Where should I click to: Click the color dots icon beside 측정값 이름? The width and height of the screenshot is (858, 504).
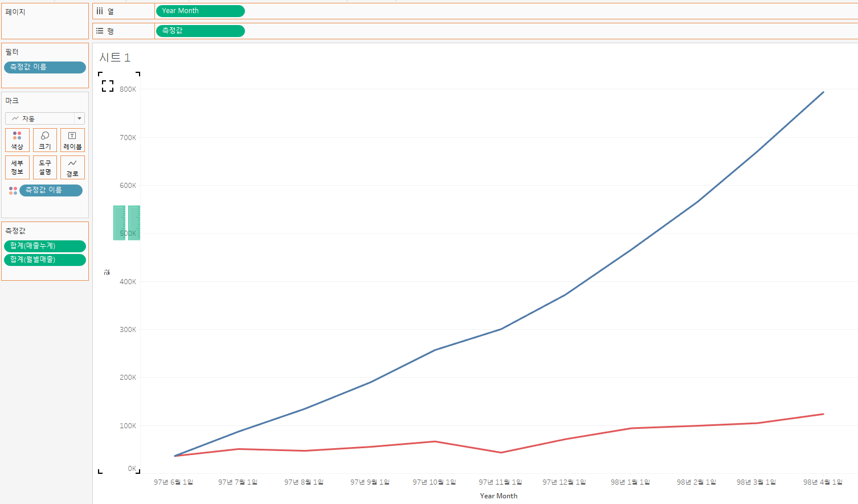tap(13, 190)
